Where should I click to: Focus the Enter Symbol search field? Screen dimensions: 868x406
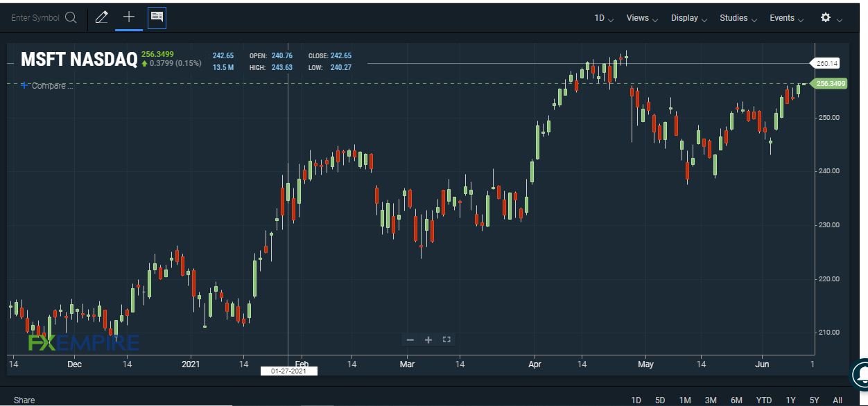coord(35,18)
